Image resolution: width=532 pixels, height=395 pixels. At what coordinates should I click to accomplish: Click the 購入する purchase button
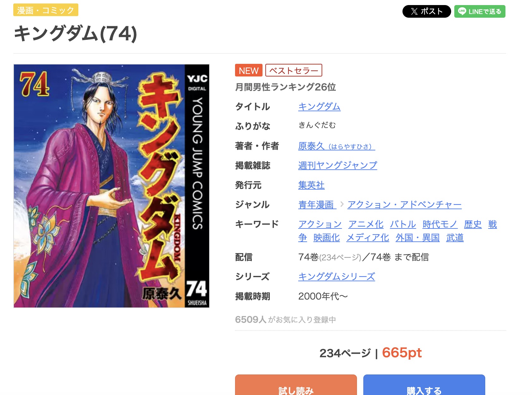(x=424, y=386)
